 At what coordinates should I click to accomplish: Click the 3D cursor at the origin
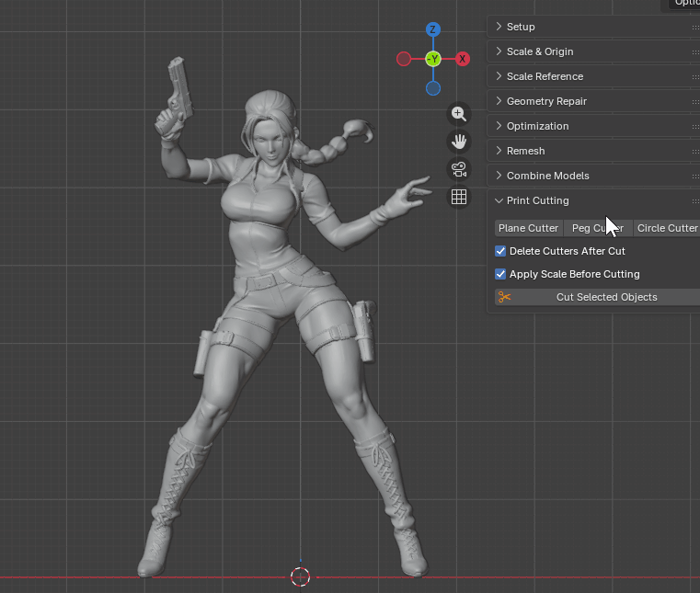pos(301,576)
